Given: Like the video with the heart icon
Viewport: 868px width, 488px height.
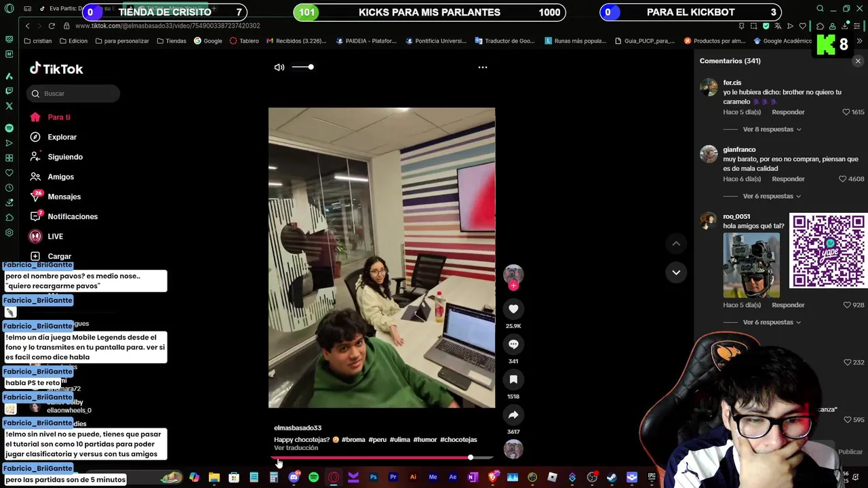Looking at the screenshot, I should click(x=513, y=309).
